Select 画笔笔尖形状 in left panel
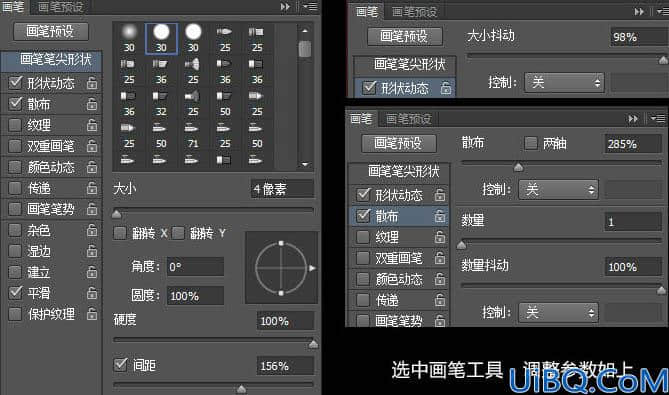 pyautogui.click(x=52, y=61)
